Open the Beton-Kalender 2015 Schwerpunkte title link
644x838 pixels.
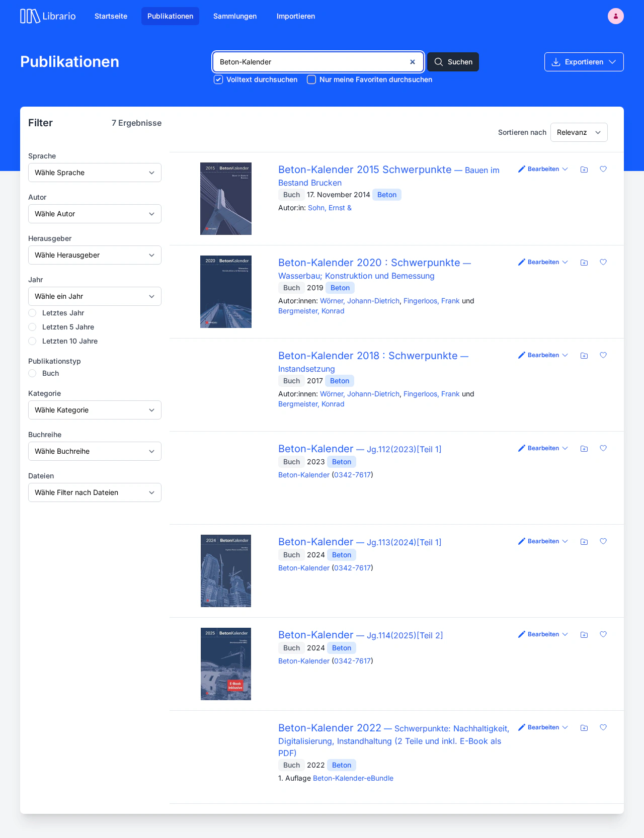click(x=365, y=170)
